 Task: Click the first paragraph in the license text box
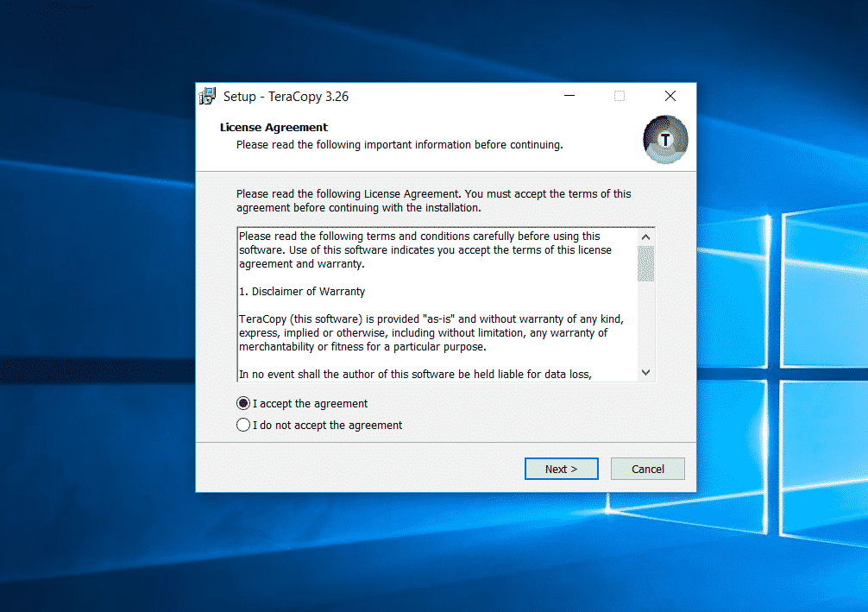click(x=425, y=249)
